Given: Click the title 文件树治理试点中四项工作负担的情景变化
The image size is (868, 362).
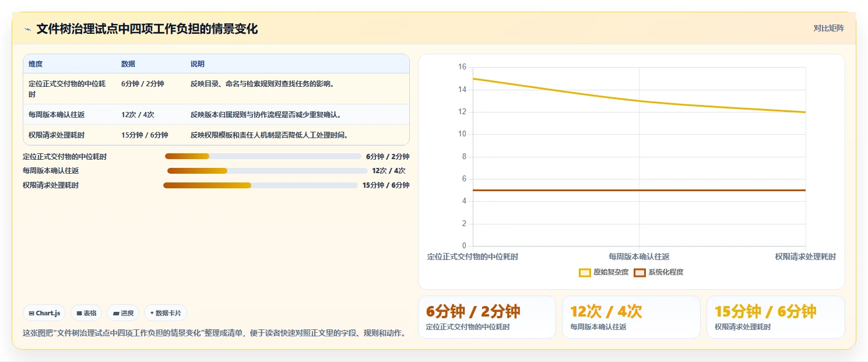Looking at the screenshot, I should coord(147,29).
